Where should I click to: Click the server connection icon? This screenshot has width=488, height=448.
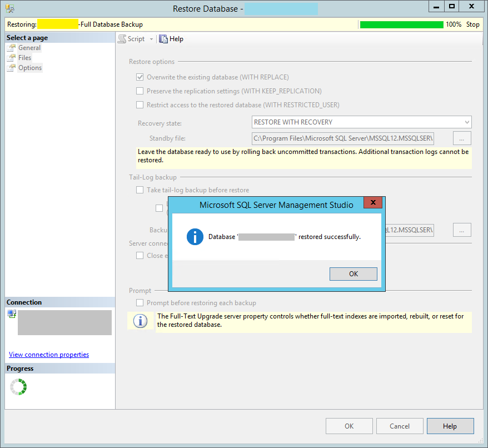pyautogui.click(x=12, y=314)
